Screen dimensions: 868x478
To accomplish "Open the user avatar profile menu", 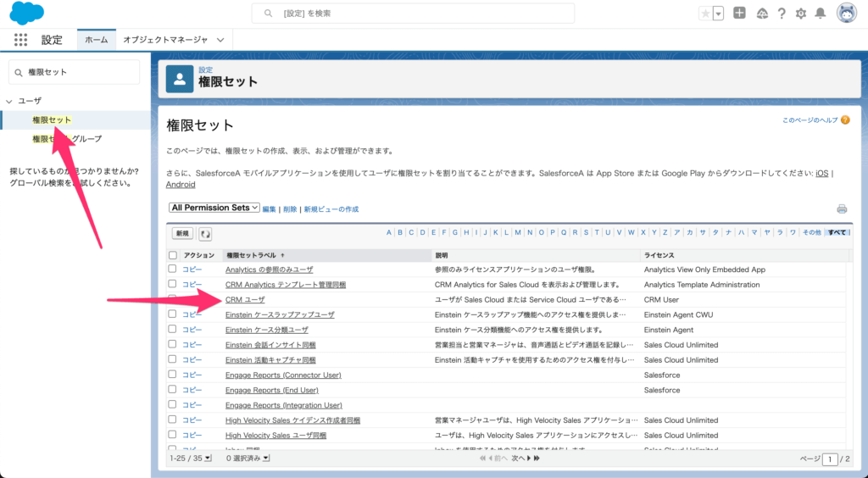I will click(847, 14).
